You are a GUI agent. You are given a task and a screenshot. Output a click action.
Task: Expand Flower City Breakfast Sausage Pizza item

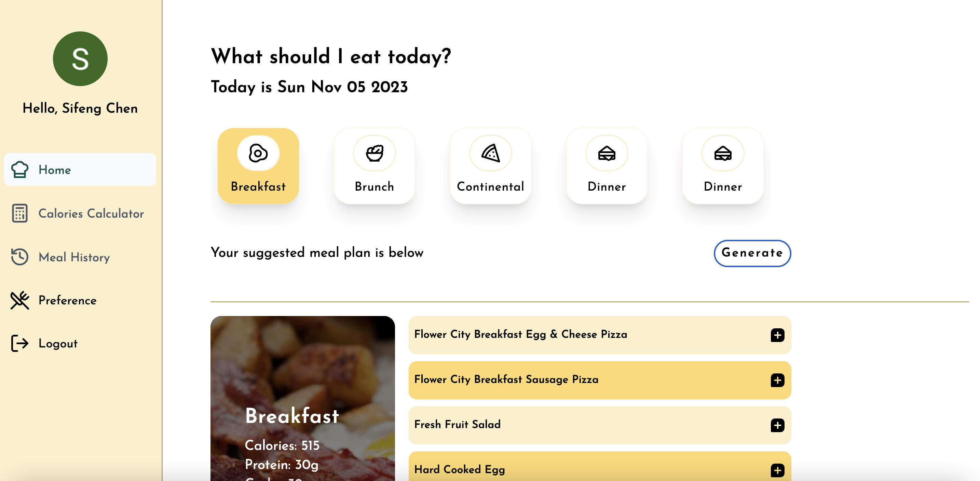tap(777, 380)
